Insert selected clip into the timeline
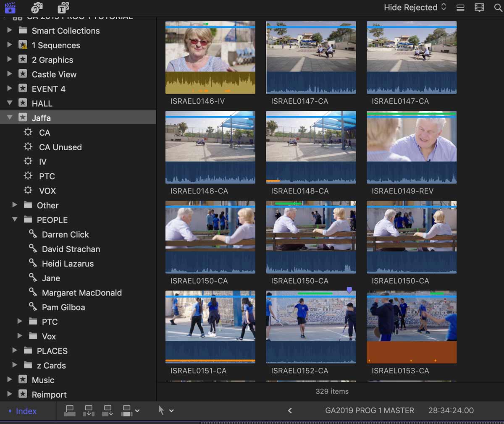Image resolution: width=504 pixels, height=424 pixels. pyautogui.click(x=89, y=411)
